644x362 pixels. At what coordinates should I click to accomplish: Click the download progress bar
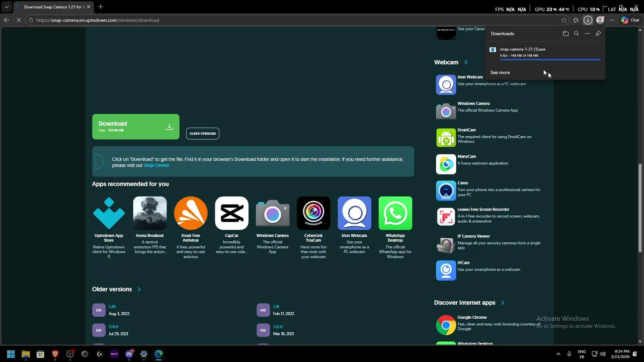point(550,59)
